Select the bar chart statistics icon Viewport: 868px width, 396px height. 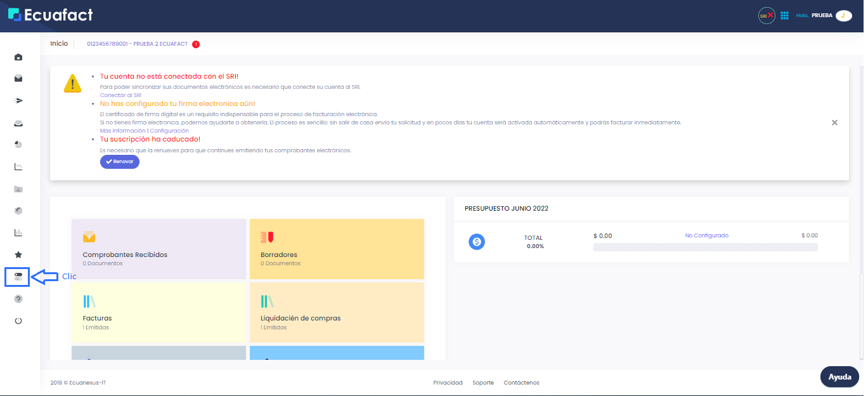tap(18, 232)
